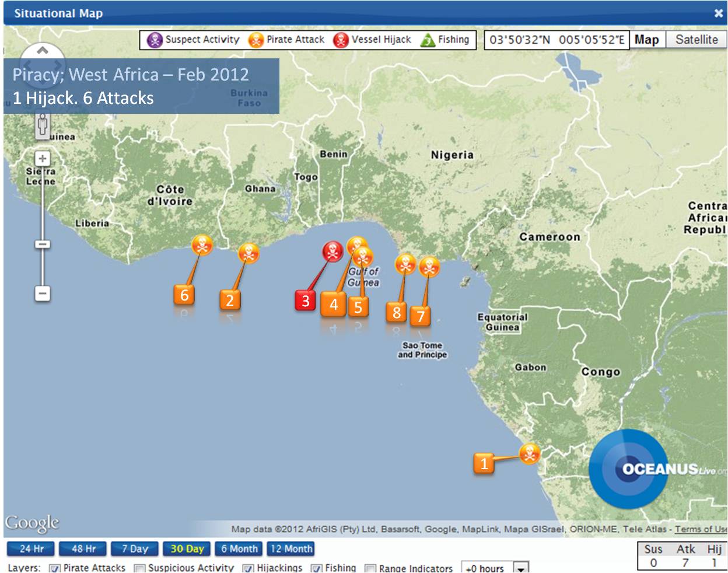Screen dimensions: 728x573
Task: Click the Fishing legend icon
Action: pos(428,40)
